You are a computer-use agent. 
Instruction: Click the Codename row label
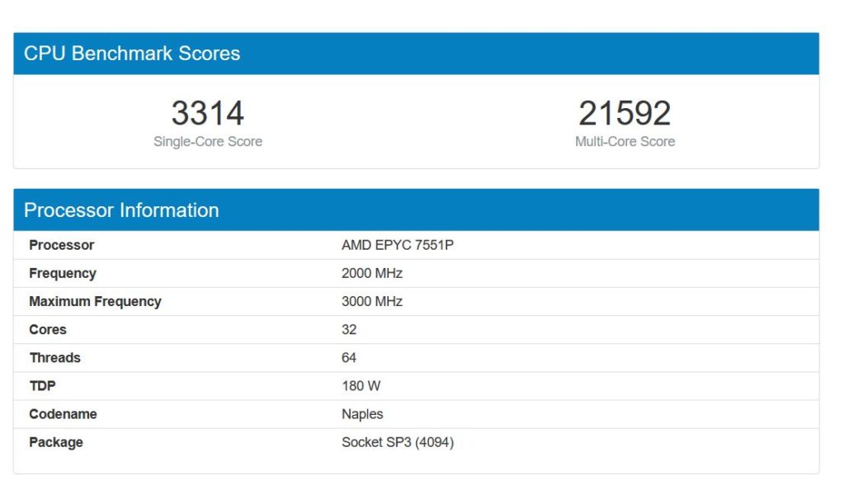pos(63,414)
